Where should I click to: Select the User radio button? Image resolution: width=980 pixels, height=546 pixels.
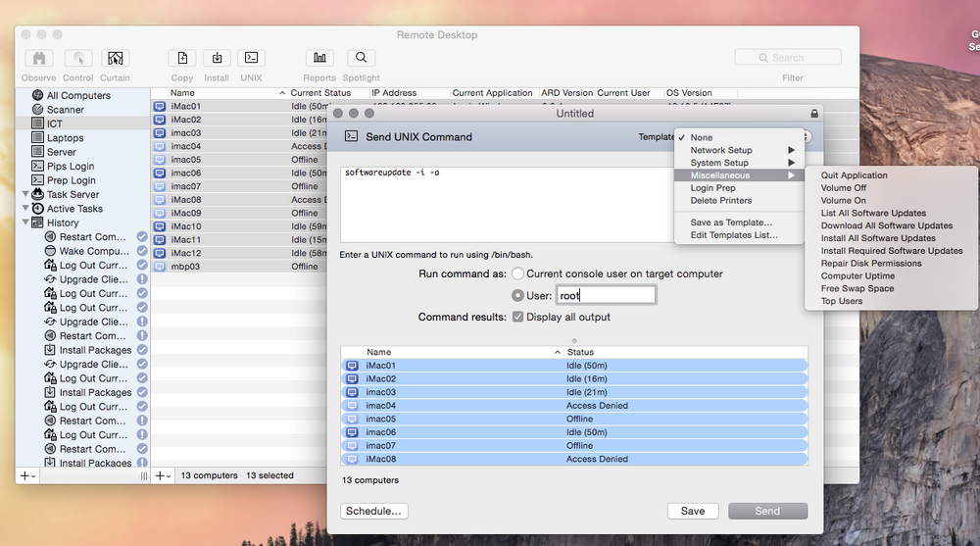tap(517, 295)
